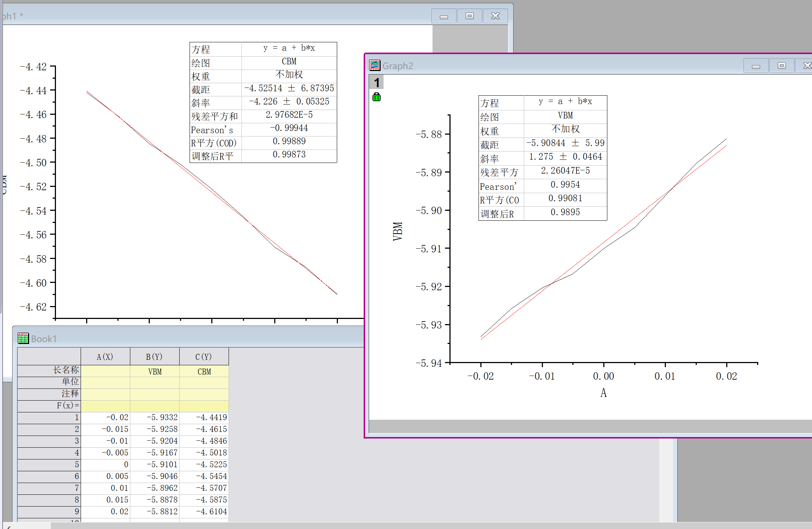Close the Graph1 window
This screenshot has width=812, height=529.
click(495, 16)
